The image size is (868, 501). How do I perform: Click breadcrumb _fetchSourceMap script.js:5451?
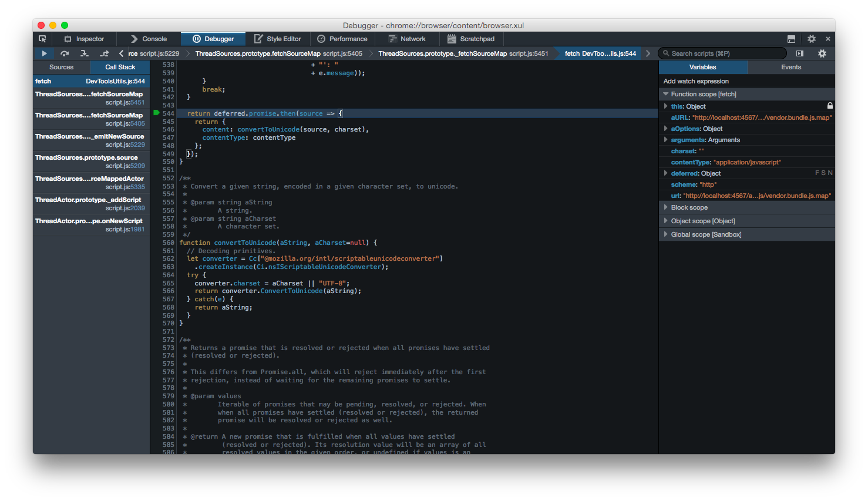[463, 53]
